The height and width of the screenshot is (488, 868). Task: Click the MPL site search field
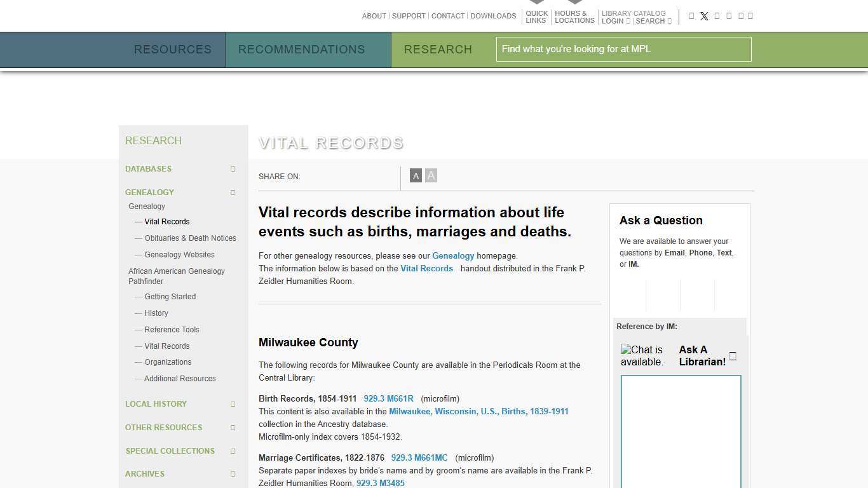coord(623,49)
